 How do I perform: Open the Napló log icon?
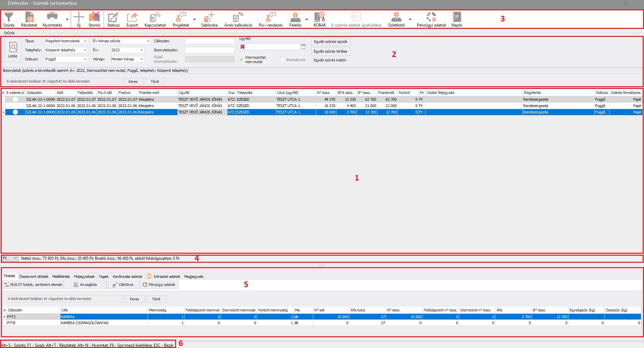457,17
